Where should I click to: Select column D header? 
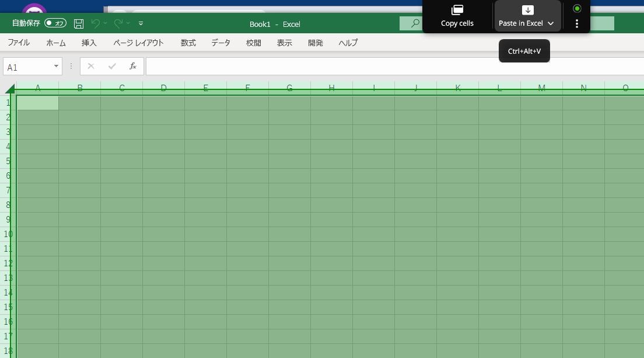point(163,88)
